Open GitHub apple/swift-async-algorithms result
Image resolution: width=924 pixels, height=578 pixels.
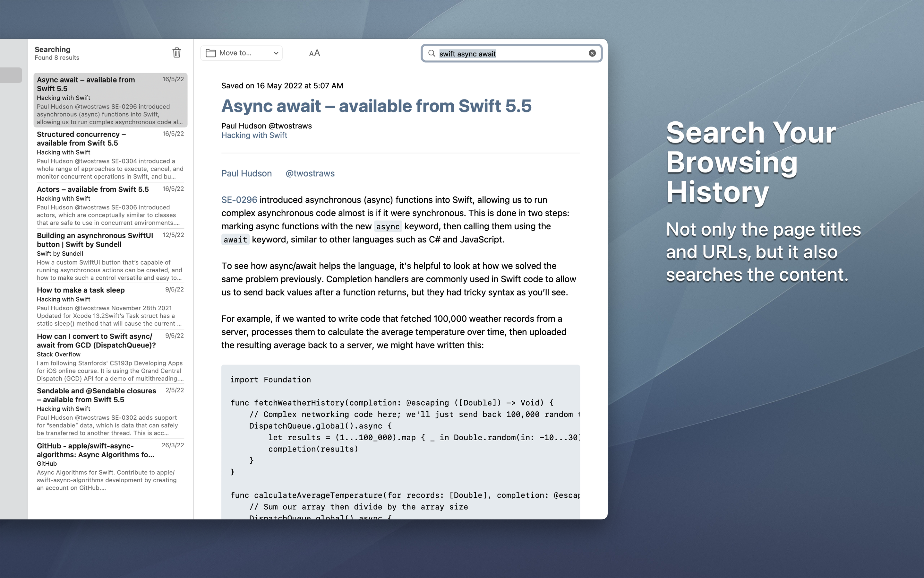pyautogui.click(x=110, y=466)
